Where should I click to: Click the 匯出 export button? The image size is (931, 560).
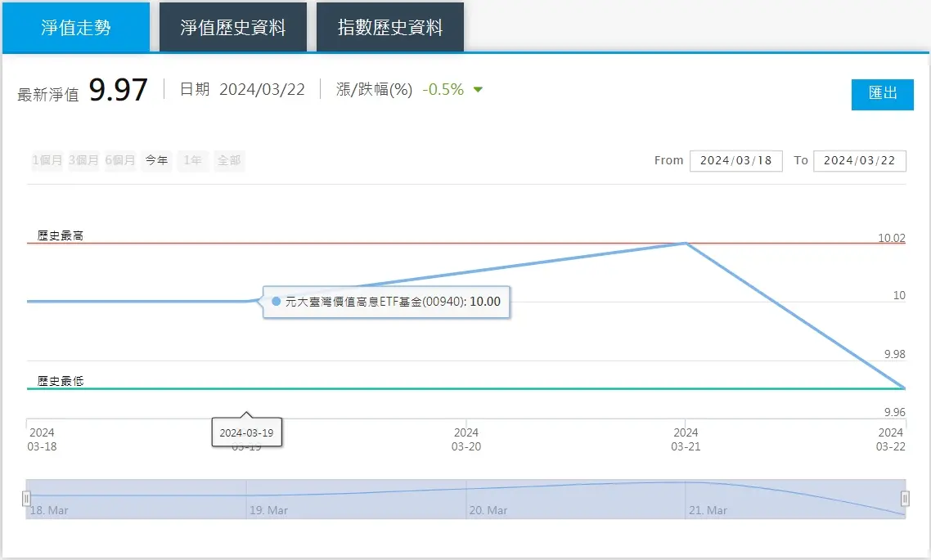point(882,94)
